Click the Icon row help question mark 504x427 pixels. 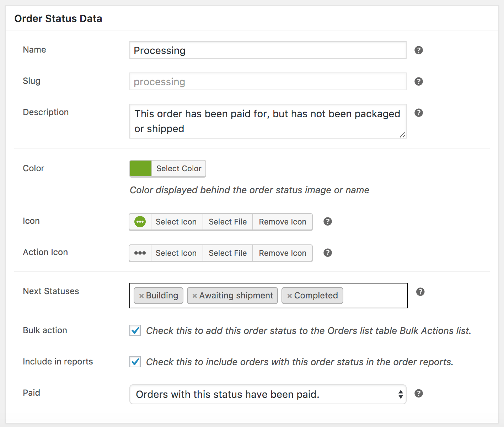(x=327, y=221)
